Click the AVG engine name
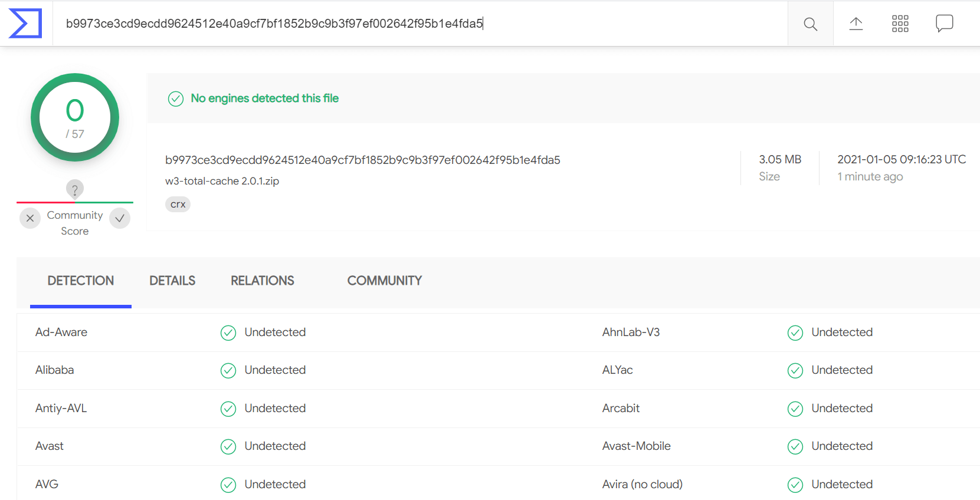Viewport: 980px width, 500px height. click(47, 484)
